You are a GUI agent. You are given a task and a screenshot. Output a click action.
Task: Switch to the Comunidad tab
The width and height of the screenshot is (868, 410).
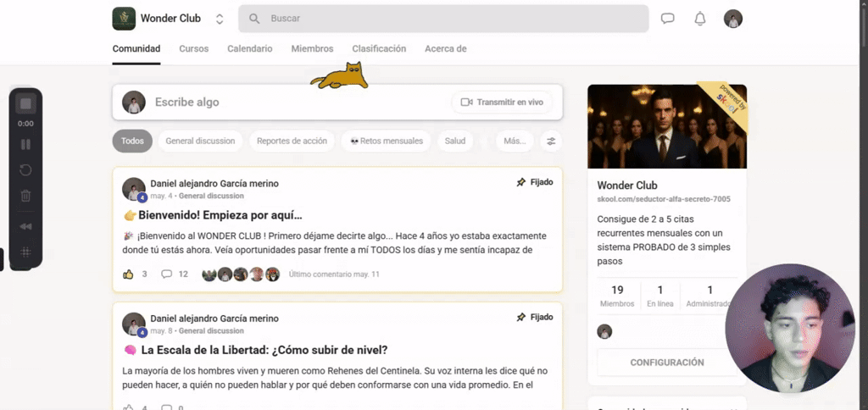tap(136, 48)
